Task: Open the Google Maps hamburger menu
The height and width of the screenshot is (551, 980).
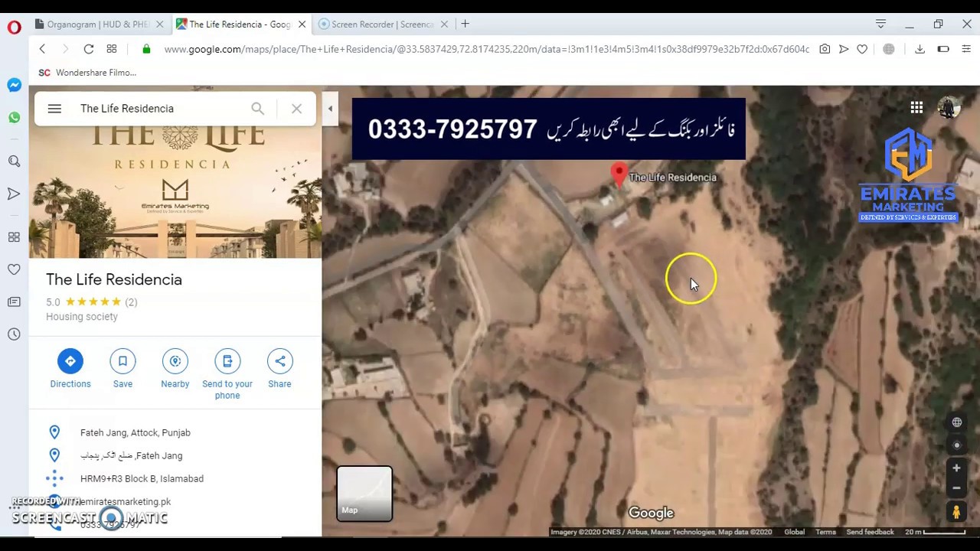Action: [54, 109]
